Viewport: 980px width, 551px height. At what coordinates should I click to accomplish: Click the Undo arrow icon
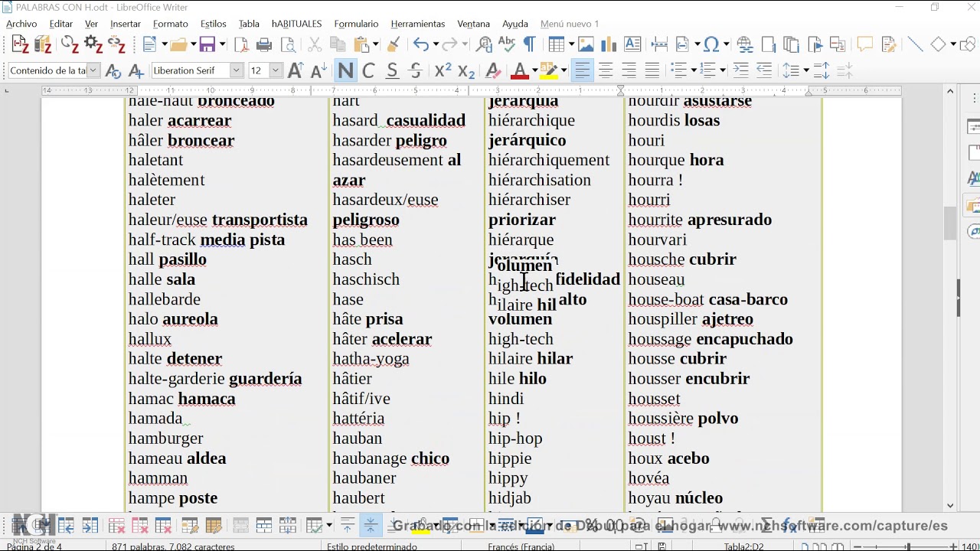coord(420,44)
